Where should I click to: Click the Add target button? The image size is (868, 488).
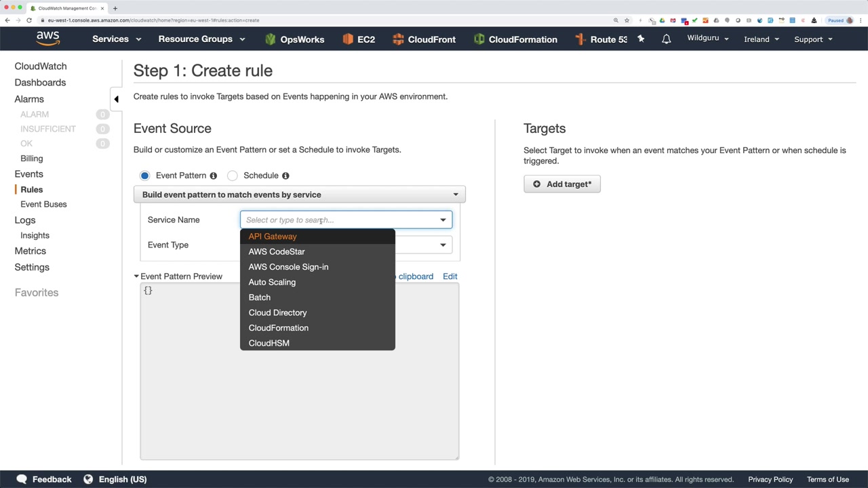click(561, 184)
